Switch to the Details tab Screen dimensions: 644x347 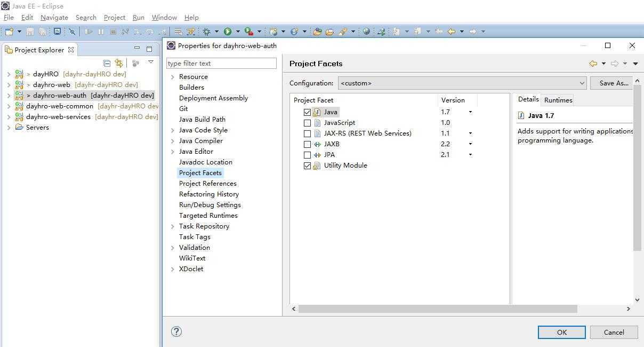coord(528,99)
